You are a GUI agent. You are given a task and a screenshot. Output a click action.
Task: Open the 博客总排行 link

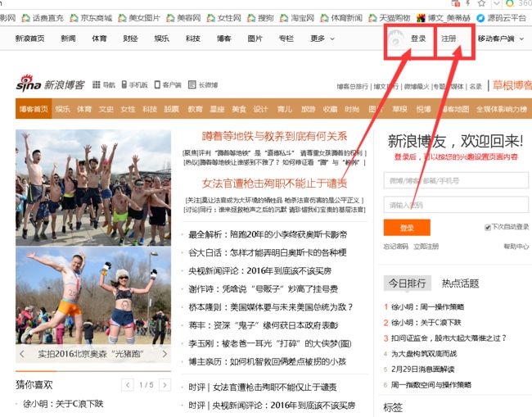(x=352, y=87)
